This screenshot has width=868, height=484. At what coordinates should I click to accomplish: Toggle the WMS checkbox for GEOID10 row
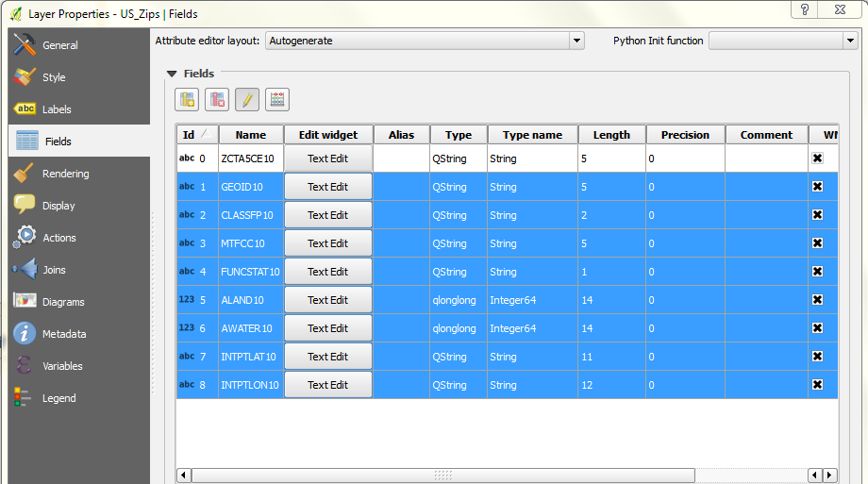click(817, 187)
